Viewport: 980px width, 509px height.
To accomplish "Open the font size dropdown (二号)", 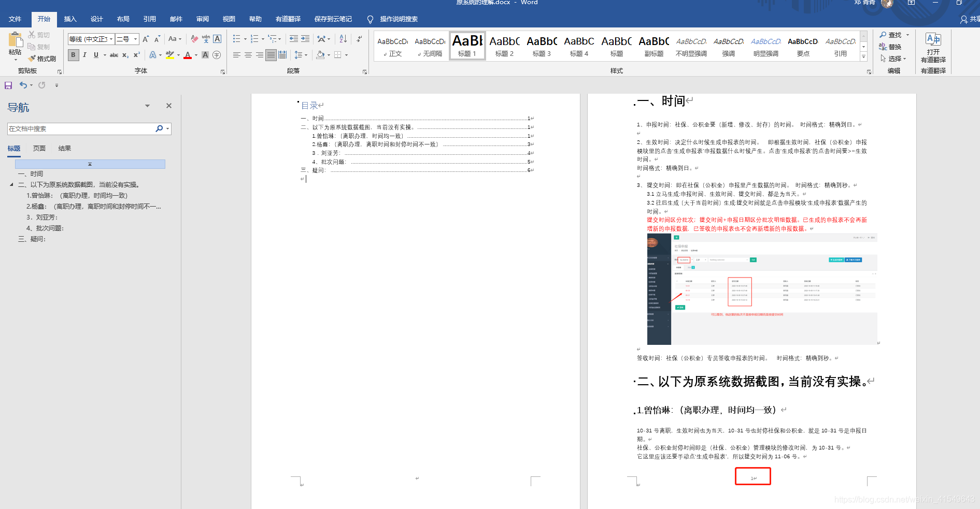I will (136, 39).
